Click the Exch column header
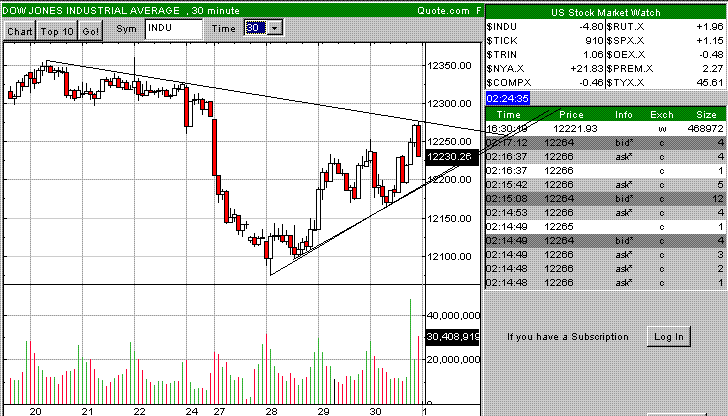The image size is (728, 416). (662, 115)
